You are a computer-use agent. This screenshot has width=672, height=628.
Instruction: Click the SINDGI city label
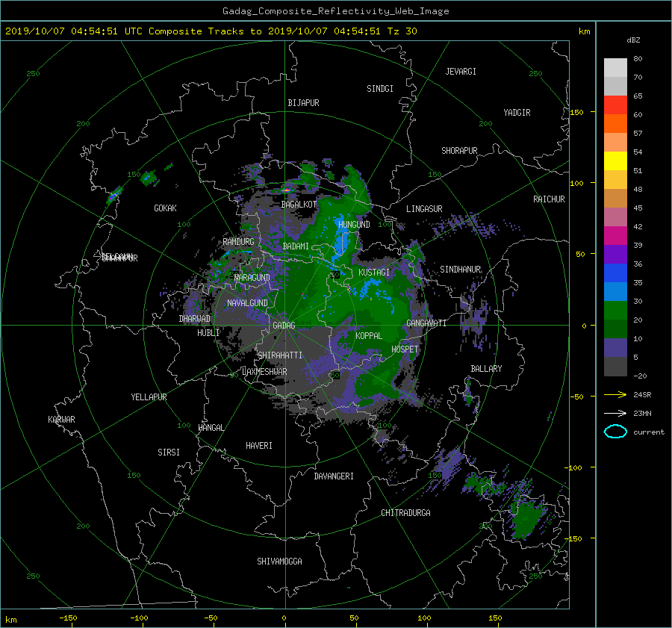(380, 89)
